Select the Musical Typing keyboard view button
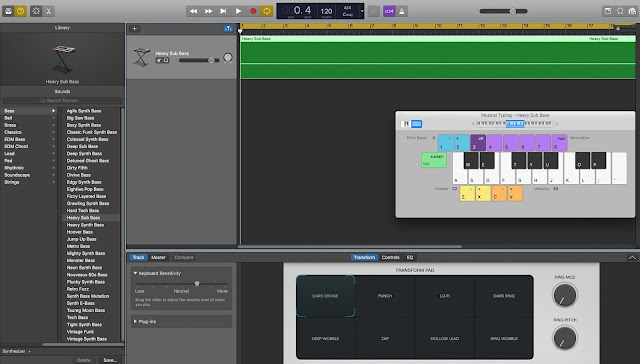Viewport: 640px width, 364px height. click(416, 124)
